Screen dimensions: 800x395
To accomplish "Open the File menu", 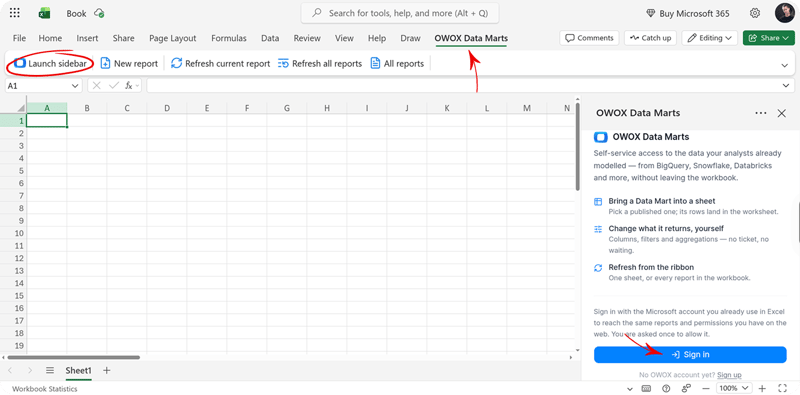I will click(19, 38).
